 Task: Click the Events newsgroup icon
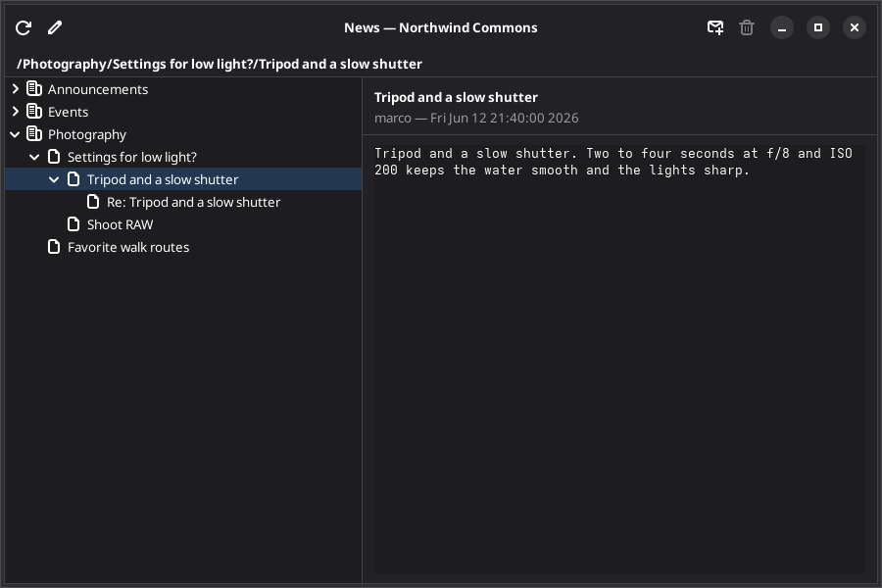[x=34, y=112]
